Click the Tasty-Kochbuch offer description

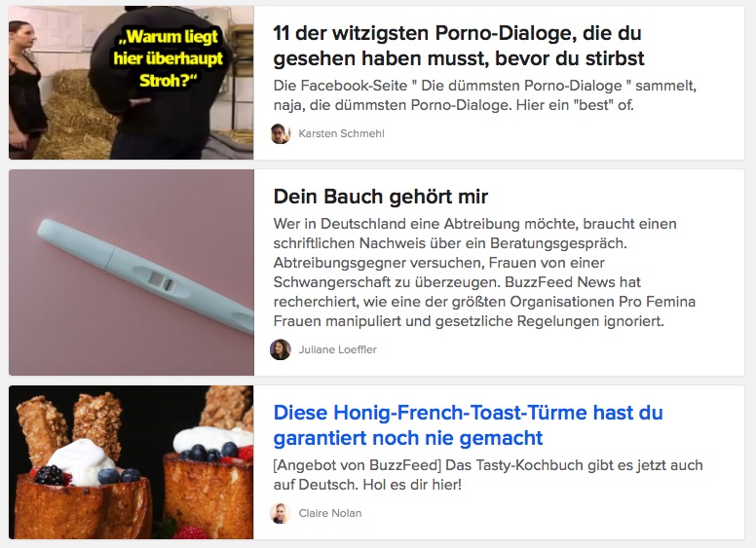488,475
